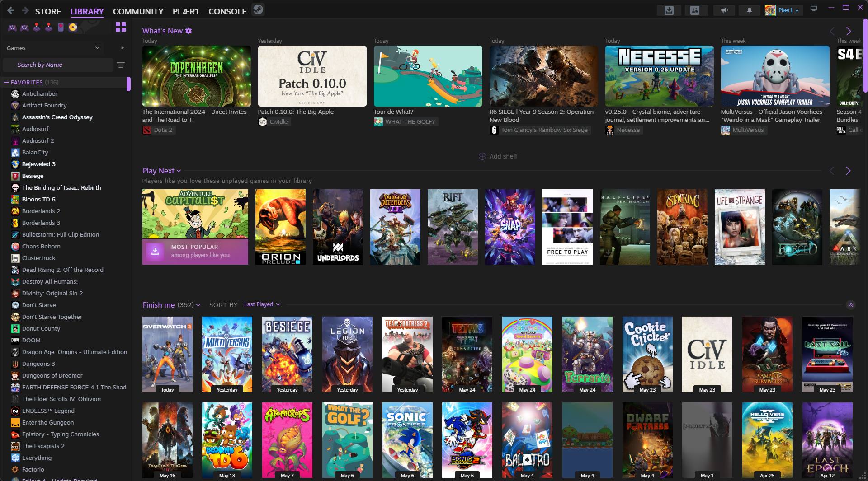Collapse the Finish me shelf chevron
This screenshot has height=481, width=868.
click(x=851, y=305)
